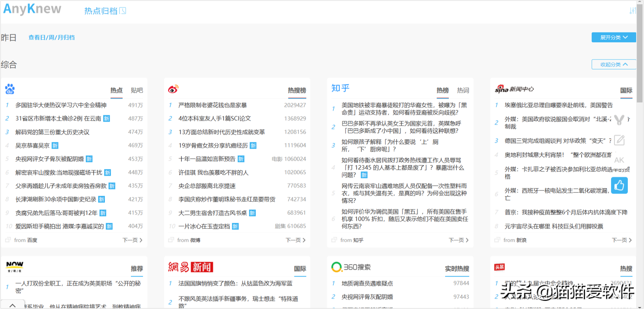644x309 pixels.
Task: Collapse categories with 收起分类 button
Action: coord(614,64)
